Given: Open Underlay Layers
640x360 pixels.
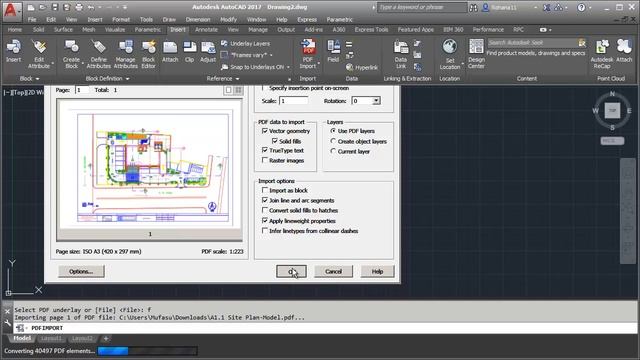Looking at the screenshot, I should pyautogui.click(x=245, y=43).
